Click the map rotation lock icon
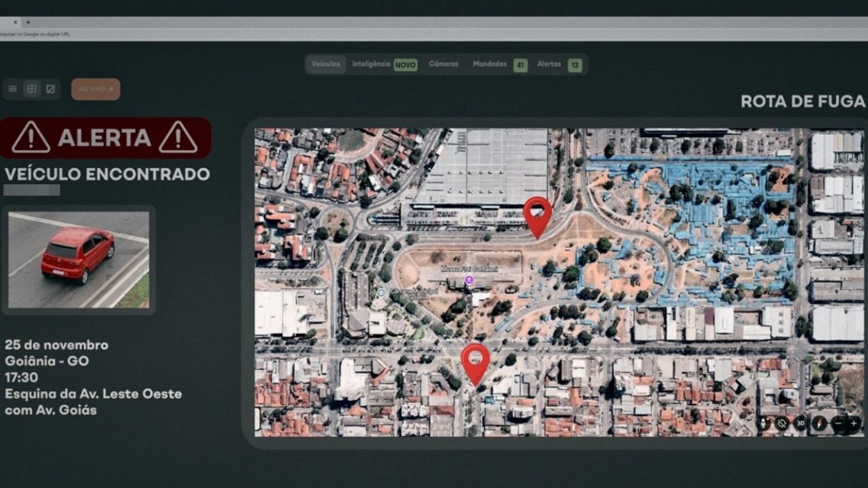Screen dimensions: 868x488 point(782,424)
